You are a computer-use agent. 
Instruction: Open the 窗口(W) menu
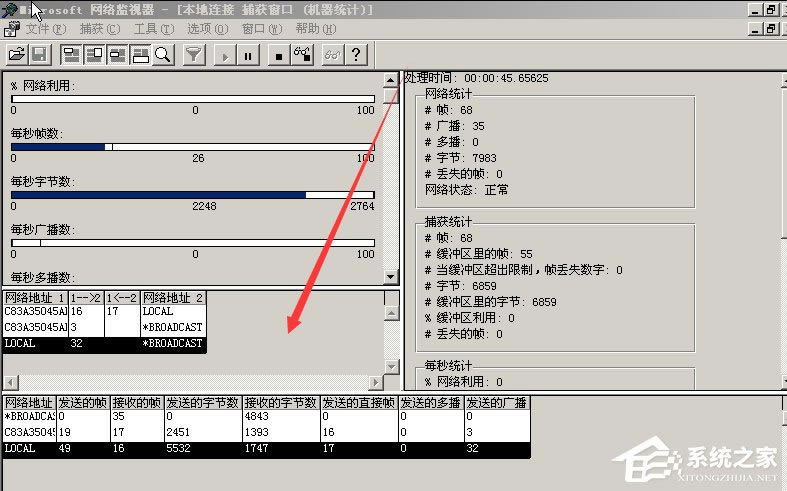(x=261, y=29)
